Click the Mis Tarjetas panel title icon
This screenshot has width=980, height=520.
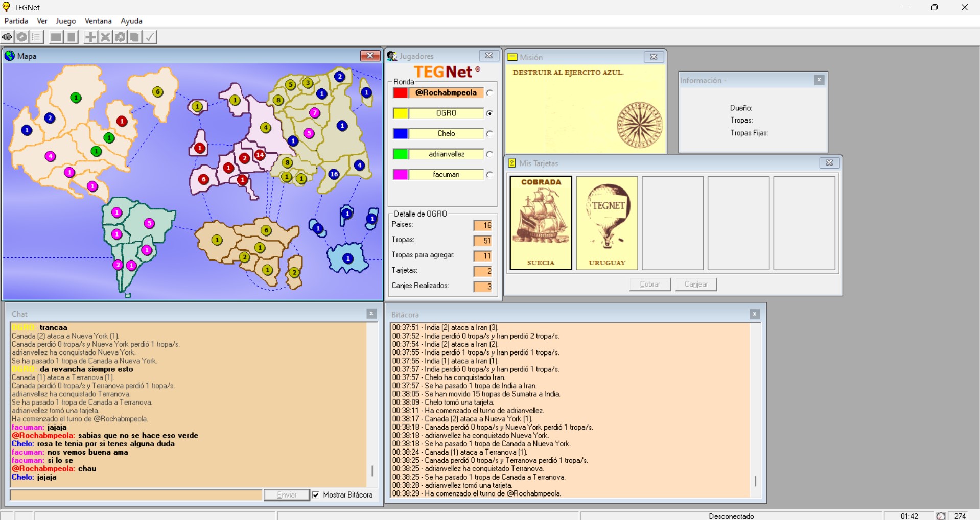click(512, 163)
